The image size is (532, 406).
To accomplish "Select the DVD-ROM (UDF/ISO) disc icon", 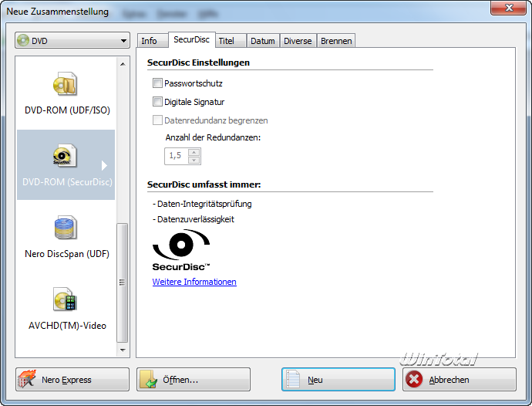I will pos(65,84).
